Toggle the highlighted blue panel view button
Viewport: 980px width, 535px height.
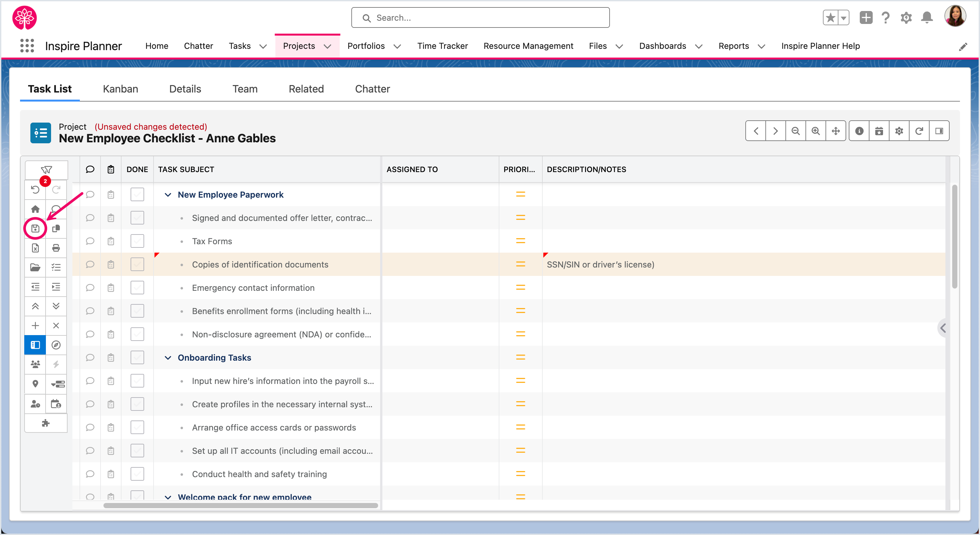tap(35, 345)
